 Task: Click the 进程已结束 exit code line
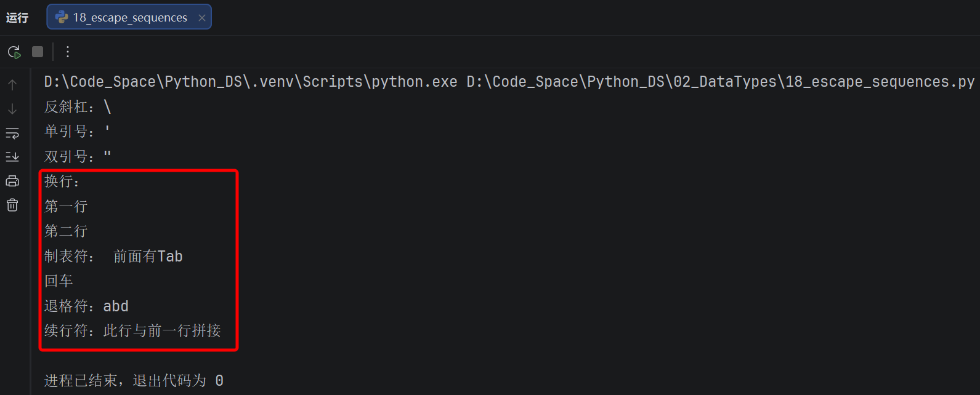134,381
